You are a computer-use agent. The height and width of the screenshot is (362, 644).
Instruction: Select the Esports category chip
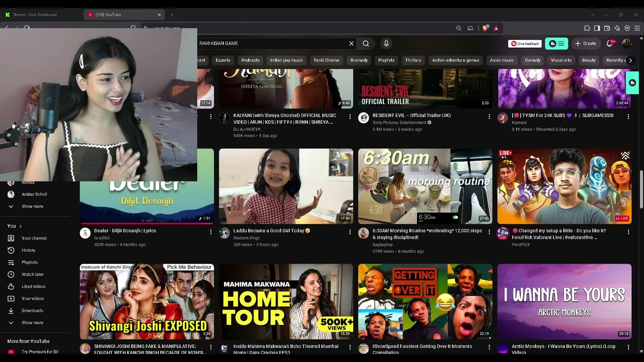coord(223,60)
